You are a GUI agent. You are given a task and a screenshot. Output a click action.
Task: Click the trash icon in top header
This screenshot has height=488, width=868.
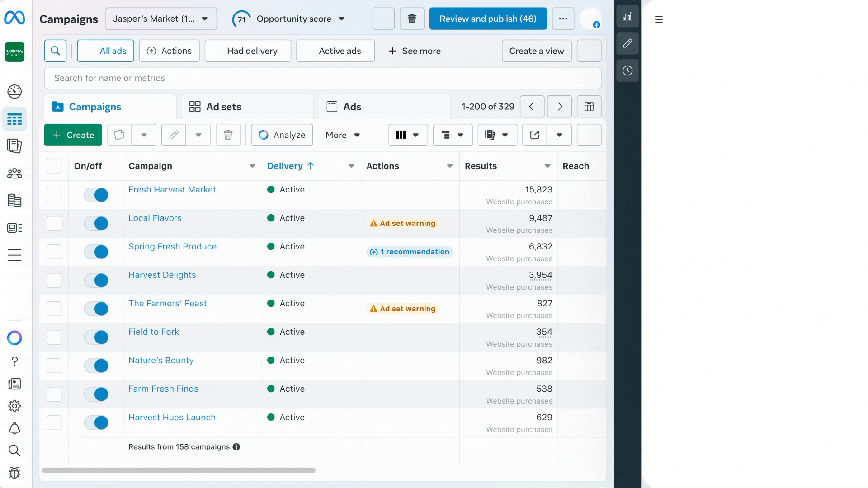[412, 19]
